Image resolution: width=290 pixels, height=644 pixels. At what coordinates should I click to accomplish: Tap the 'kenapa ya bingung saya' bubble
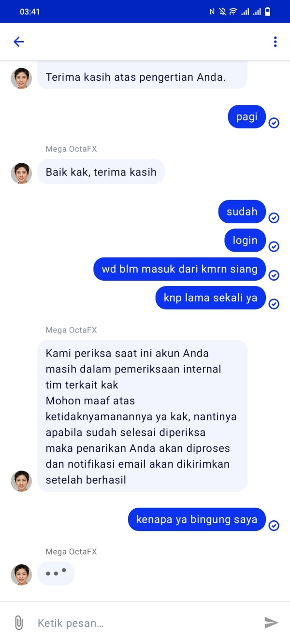(197, 519)
